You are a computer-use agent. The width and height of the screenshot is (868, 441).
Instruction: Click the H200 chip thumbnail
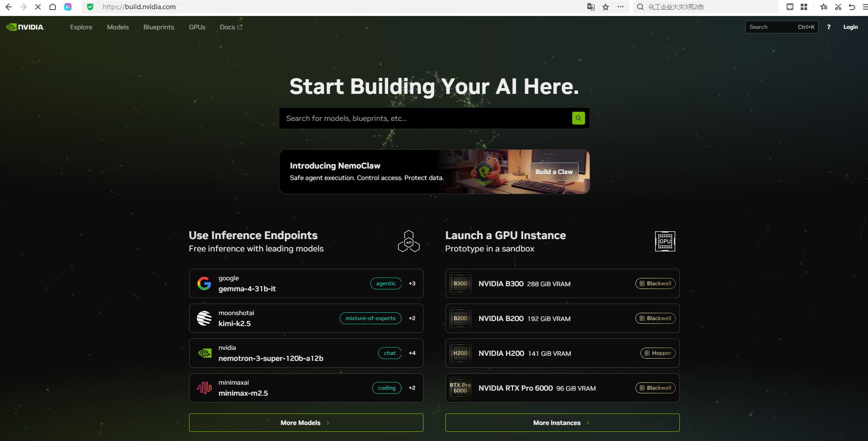pyautogui.click(x=461, y=353)
